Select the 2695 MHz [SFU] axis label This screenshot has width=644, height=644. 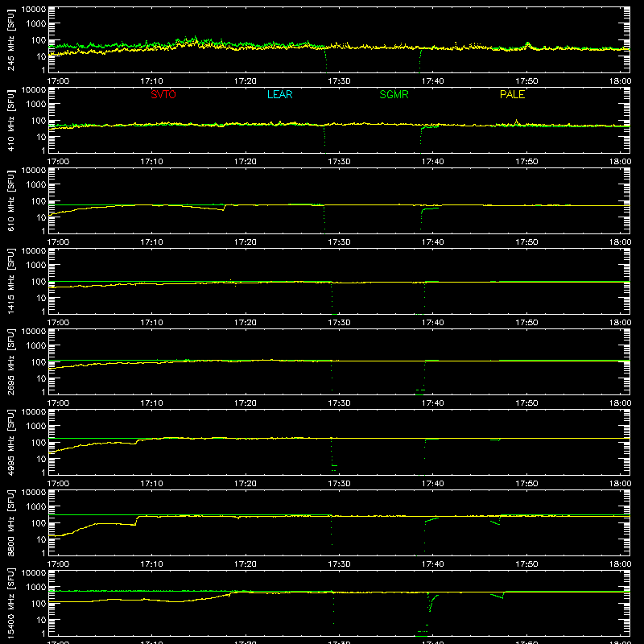coord(11,361)
